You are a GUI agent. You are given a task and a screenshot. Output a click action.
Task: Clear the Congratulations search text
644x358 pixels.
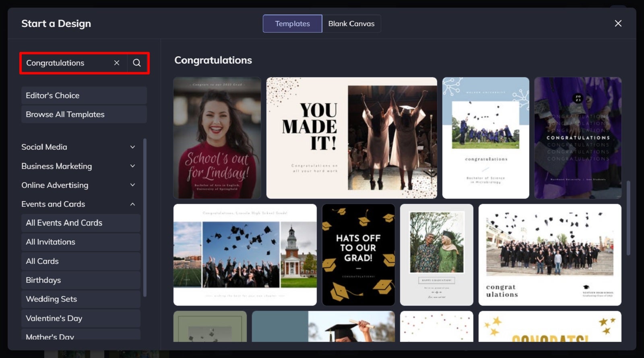point(117,63)
